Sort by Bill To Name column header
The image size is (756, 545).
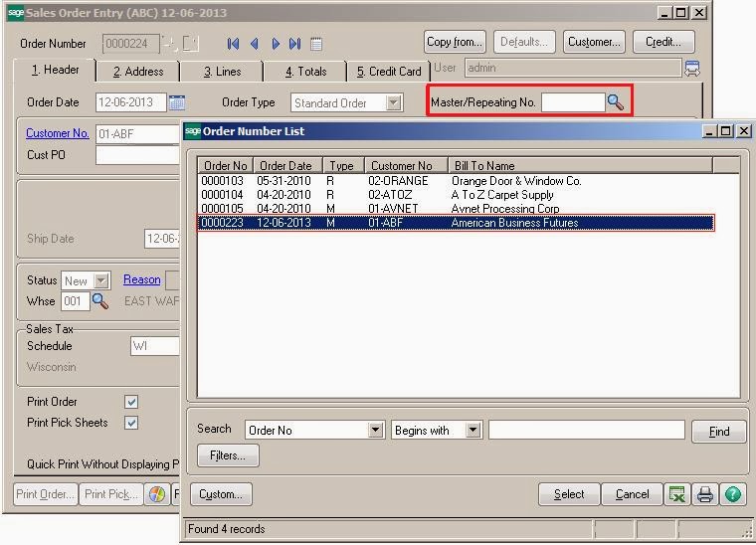tap(580, 166)
